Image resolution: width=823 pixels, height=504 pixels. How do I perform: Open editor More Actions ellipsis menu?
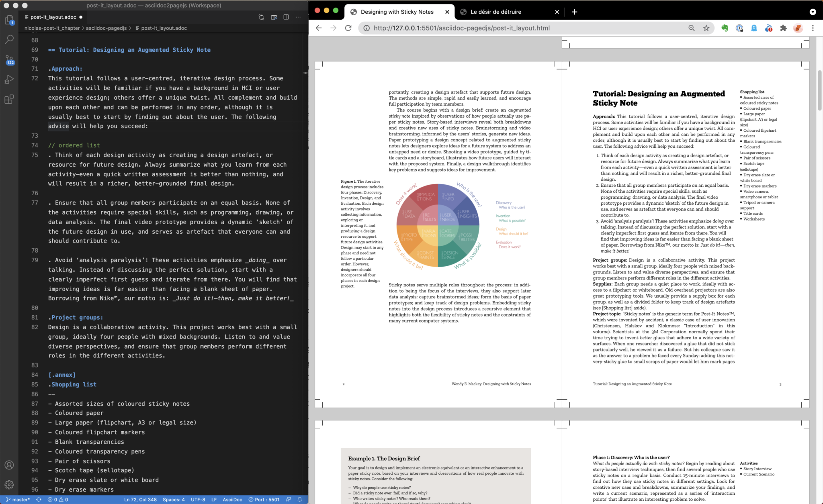298,17
